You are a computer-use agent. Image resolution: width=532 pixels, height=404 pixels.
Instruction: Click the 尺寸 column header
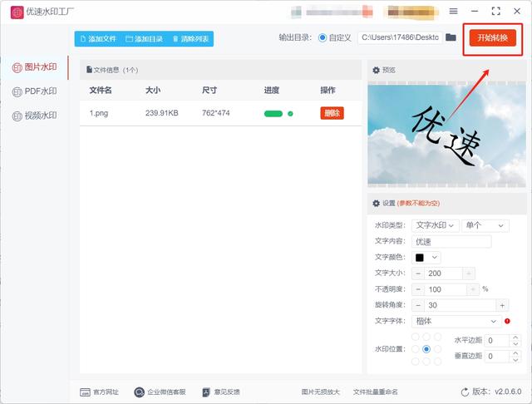tap(209, 91)
